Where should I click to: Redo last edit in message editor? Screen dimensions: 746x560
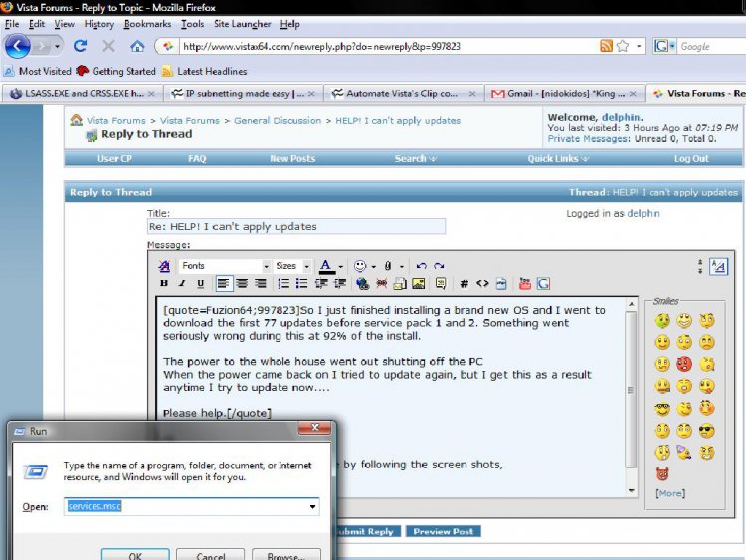pos(439,266)
